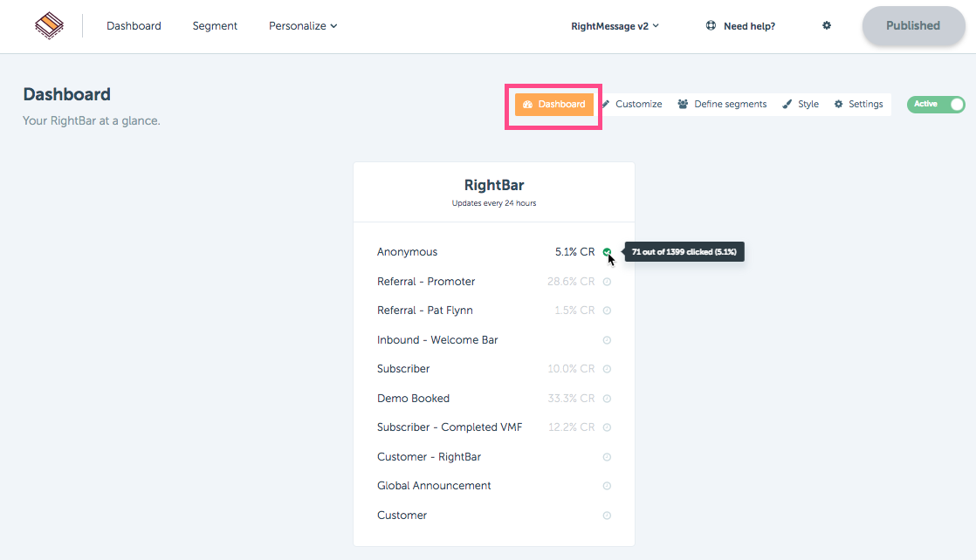Click the 28.6% CR value
This screenshot has width=976, height=560.
tap(571, 282)
